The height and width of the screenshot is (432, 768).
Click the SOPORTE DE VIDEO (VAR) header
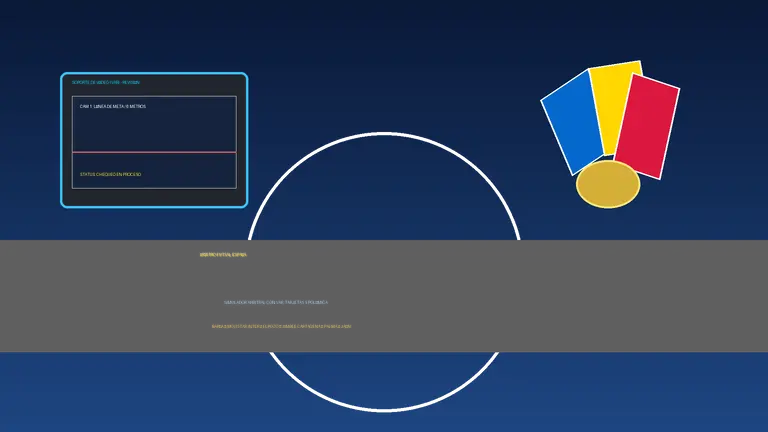[106, 82]
